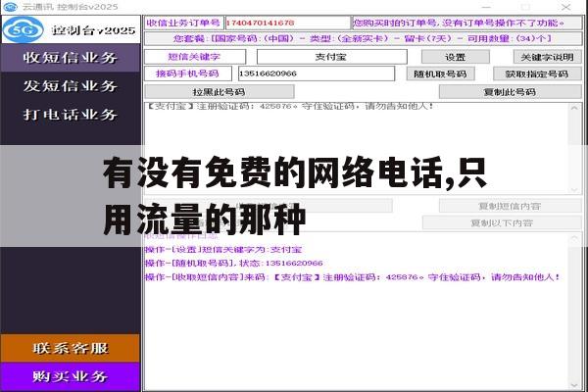The width and height of the screenshot is (588, 392).
Task: Click the log panel scrollbar down arrow
Action: [x=574, y=385]
